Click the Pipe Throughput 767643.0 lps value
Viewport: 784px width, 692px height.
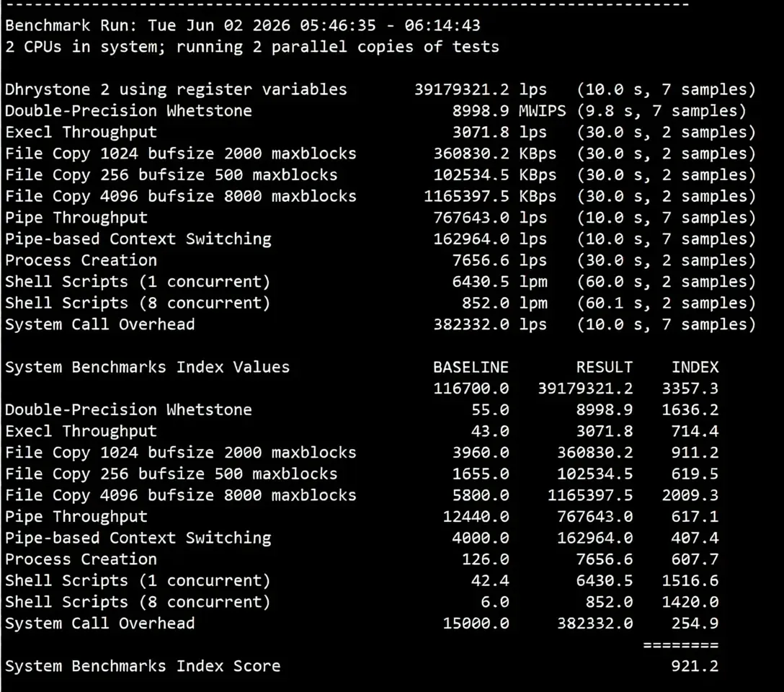490,218
